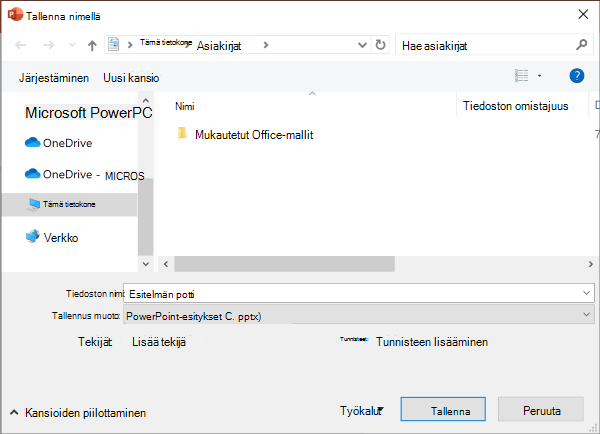Image resolution: width=600 pixels, height=434 pixels.
Task: Click the horizontal scrollbar thumb
Action: pos(284,264)
